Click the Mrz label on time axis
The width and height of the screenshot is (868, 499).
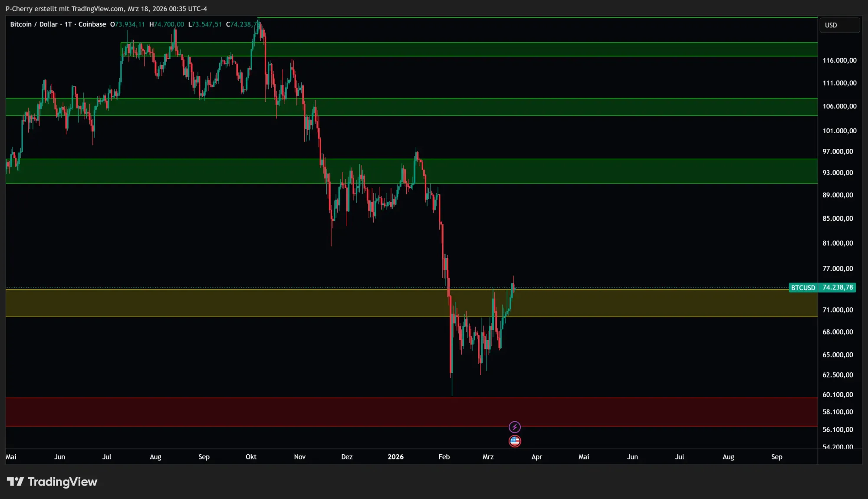coord(488,457)
